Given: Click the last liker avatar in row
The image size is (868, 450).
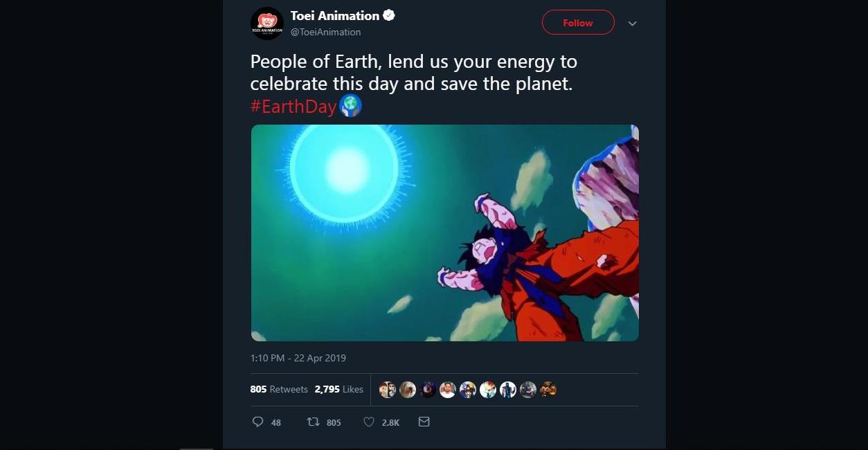Looking at the screenshot, I should pyautogui.click(x=548, y=390).
